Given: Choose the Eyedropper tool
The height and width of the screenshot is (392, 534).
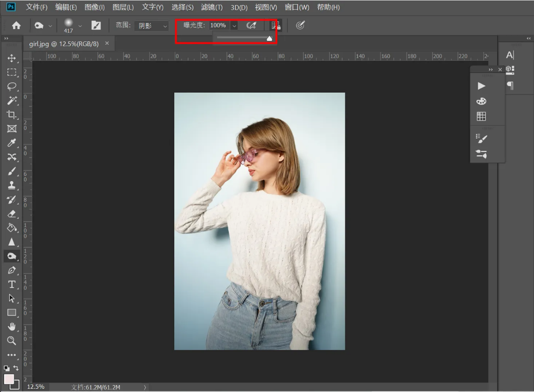Looking at the screenshot, I should (x=12, y=143).
